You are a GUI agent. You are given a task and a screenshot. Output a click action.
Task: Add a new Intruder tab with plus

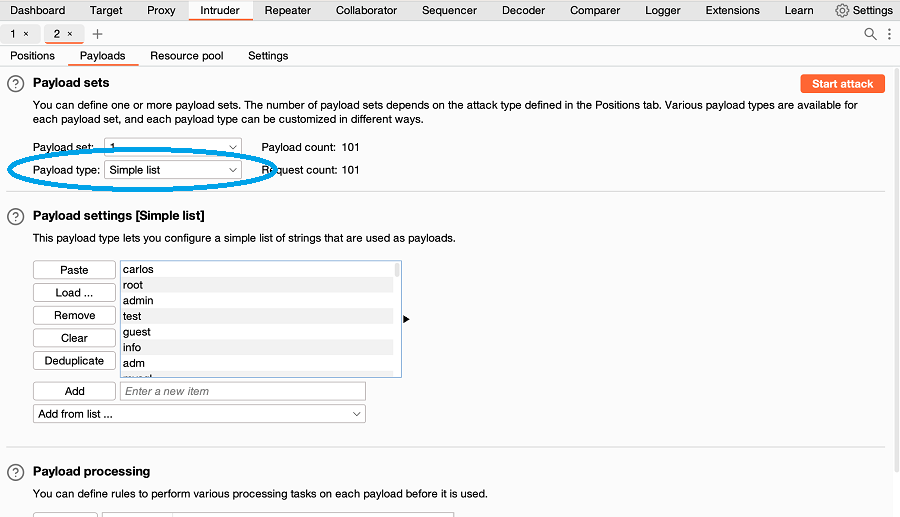coord(98,34)
